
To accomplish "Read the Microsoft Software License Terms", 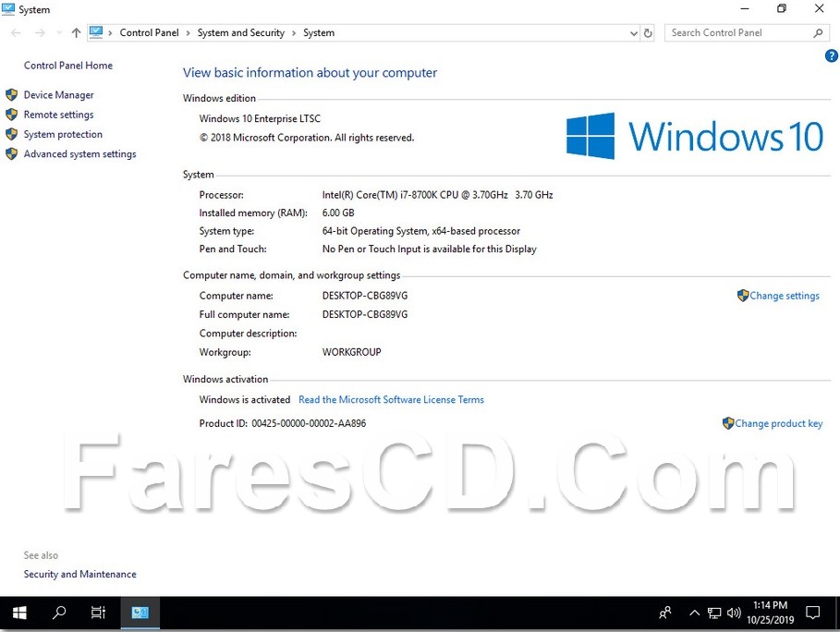I will (391, 399).
